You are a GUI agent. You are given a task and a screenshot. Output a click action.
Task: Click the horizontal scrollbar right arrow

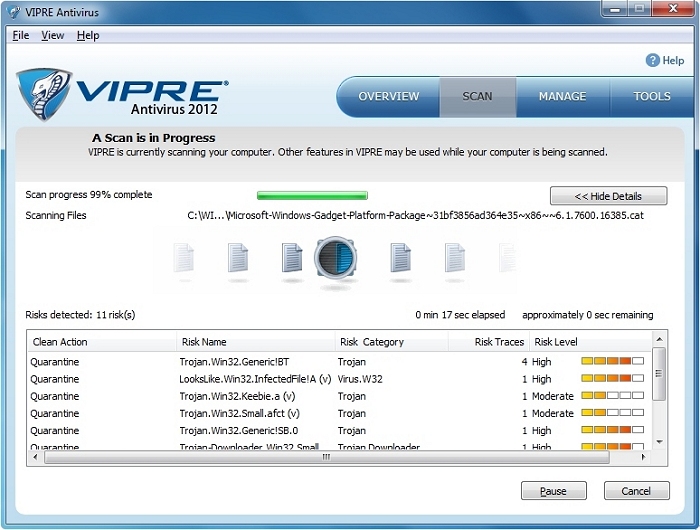(x=643, y=457)
